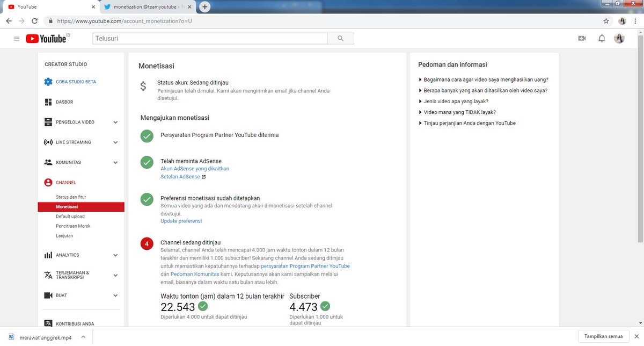
Task: Expand the Komunitas section
Action: 115,162
